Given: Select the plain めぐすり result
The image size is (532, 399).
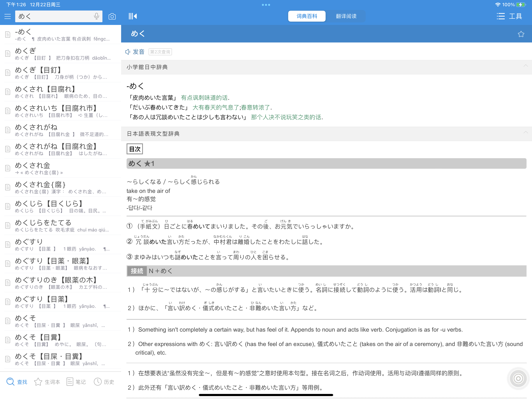Looking at the screenshot, I should point(61,245).
